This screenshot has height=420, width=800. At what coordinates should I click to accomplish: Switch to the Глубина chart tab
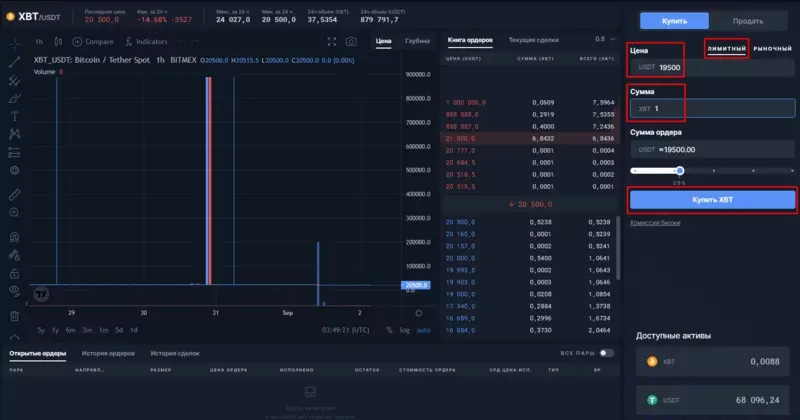[x=417, y=41]
